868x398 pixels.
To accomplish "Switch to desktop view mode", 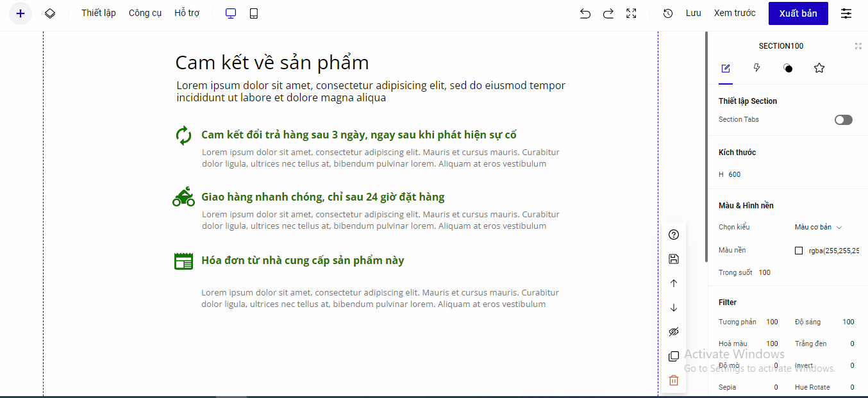I will coord(231,13).
